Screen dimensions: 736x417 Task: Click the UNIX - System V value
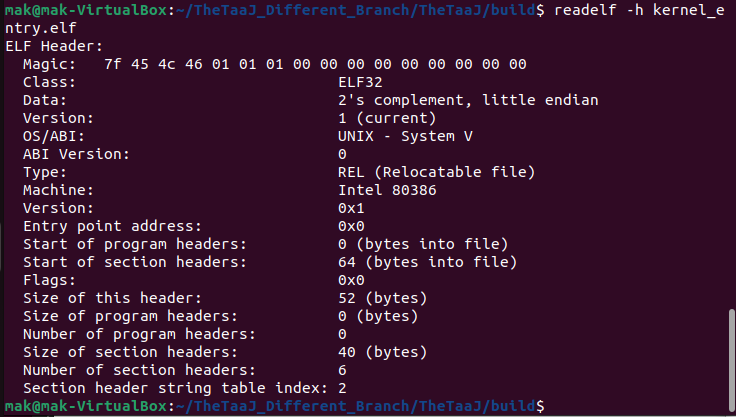point(405,136)
